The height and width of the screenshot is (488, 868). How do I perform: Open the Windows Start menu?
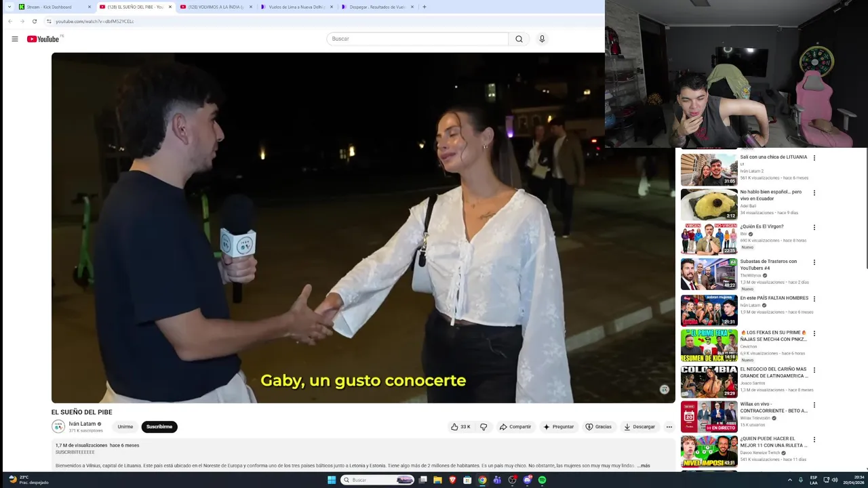pyautogui.click(x=332, y=480)
